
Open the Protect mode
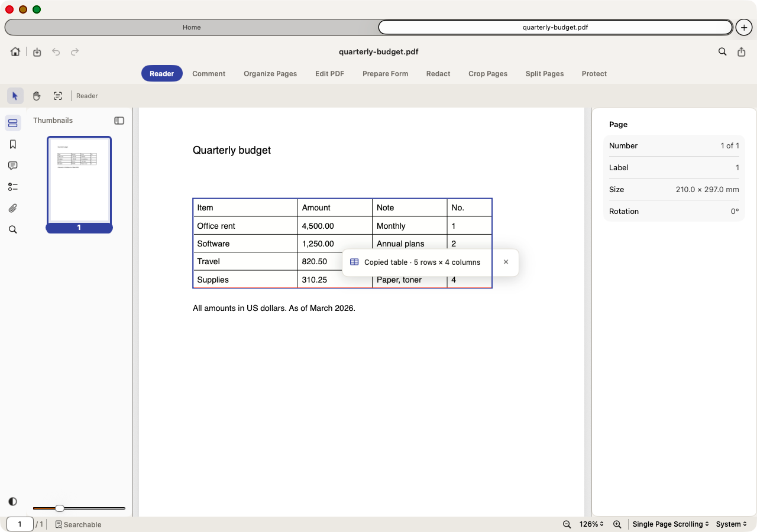tap(594, 74)
